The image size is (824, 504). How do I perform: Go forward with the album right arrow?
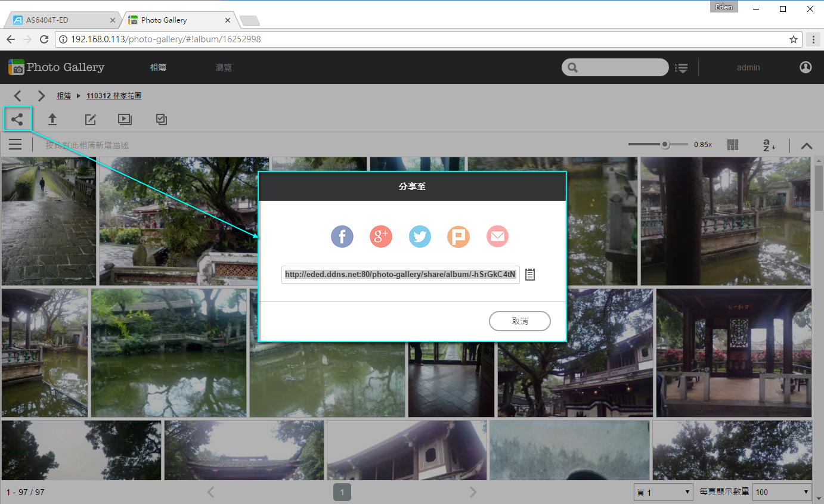point(41,95)
